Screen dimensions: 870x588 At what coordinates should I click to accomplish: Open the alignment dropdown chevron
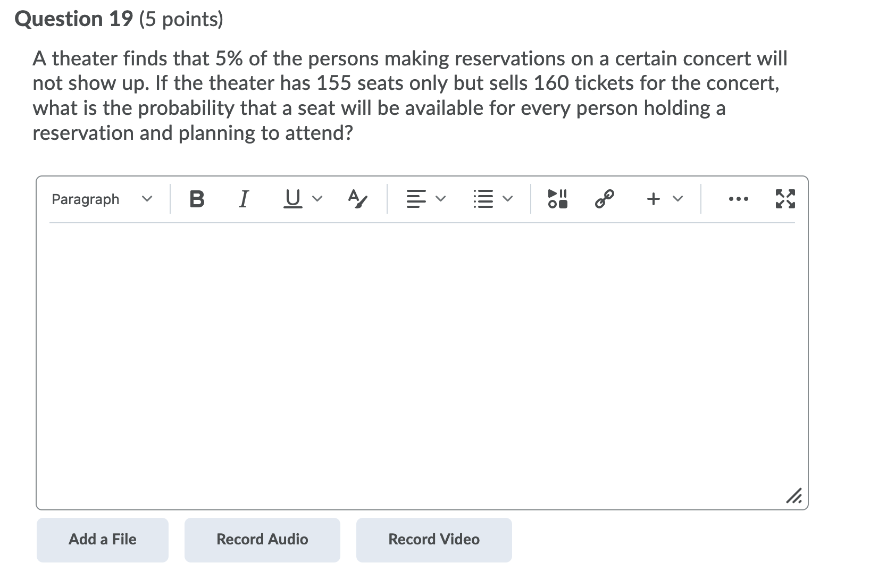pos(440,199)
